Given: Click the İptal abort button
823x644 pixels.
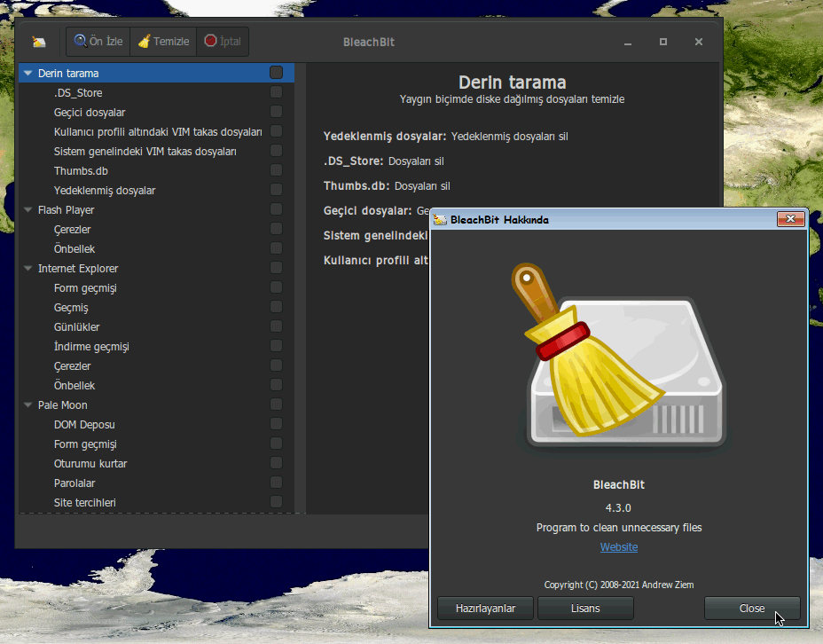Looking at the screenshot, I should click(x=223, y=42).
